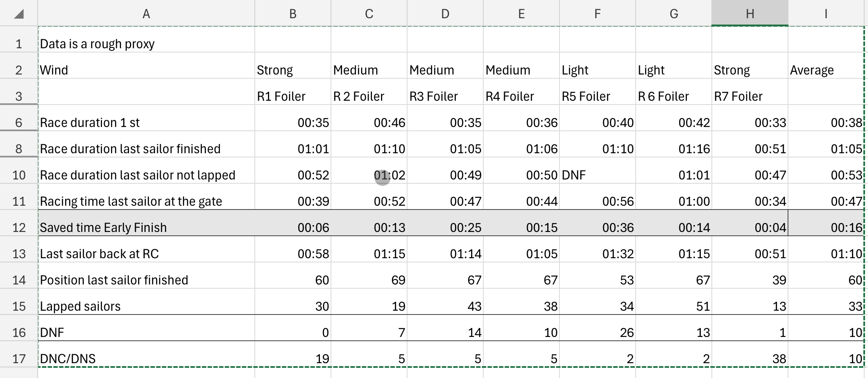
Task: Select row 17 header
Action: coord(19,359)
